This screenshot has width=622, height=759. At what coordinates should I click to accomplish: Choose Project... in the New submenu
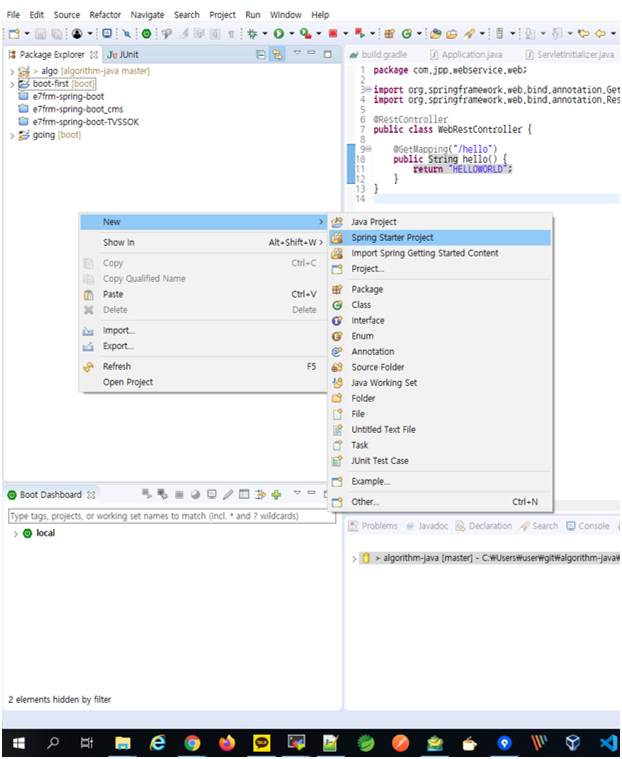440,268
